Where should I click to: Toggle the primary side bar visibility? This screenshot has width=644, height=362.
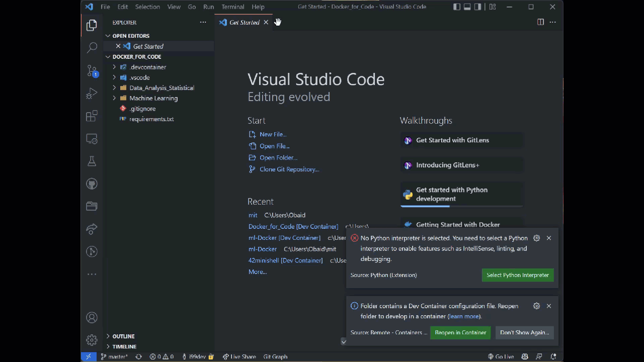(x=456, y=7)
